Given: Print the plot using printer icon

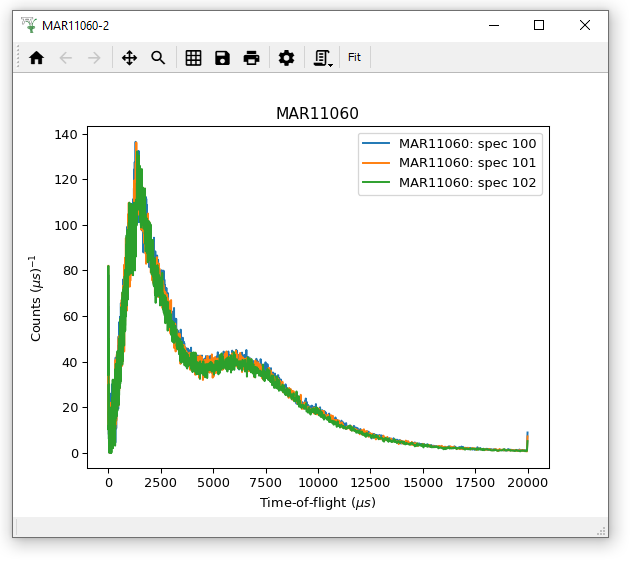Looking at the screenshot, I should [x=251, y=58].
